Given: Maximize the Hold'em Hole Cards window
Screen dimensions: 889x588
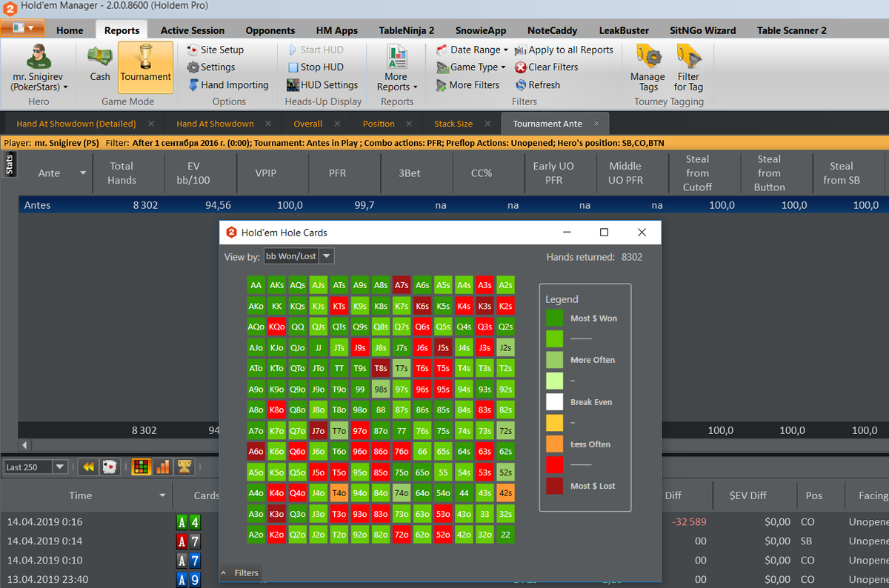Looking at the screenshot, I should (x=604, y=233).
